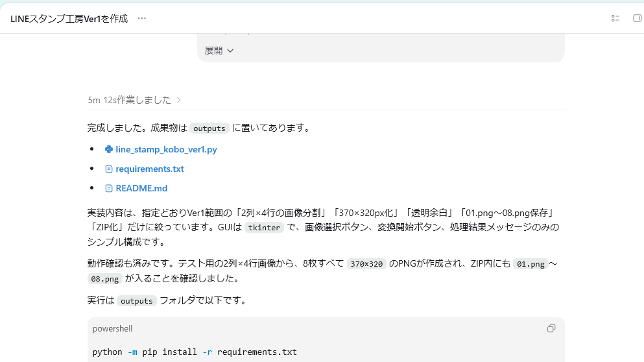
Task: Click the powershell language label
Action: [112, 329]
